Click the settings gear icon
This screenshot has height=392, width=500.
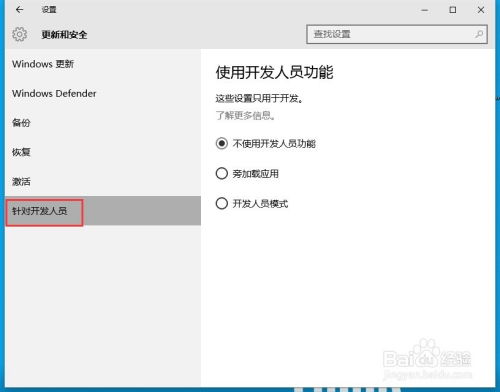pos(20,34)
